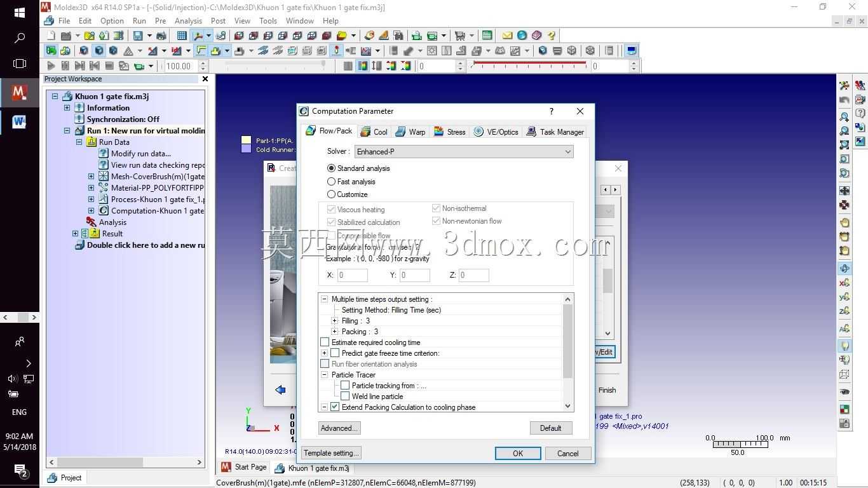Click the rotate about Y axis icon
The image size is (868, 488).
click(x=844, y=297)
